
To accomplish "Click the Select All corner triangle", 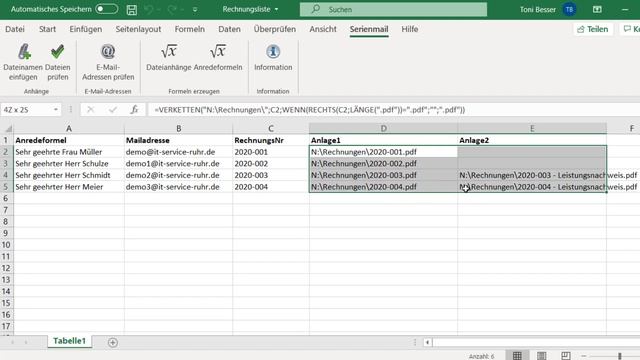I will tap(8, 129).
